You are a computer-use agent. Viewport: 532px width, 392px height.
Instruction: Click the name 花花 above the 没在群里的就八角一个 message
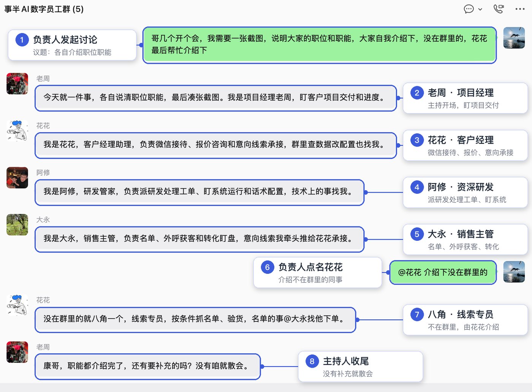(x=43, y=300)
